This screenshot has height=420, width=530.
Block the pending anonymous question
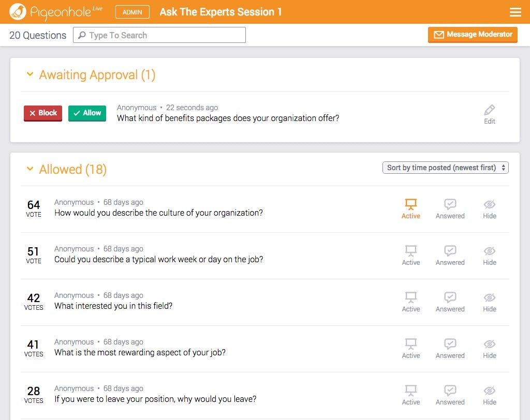pyautogui.click(x=42, y=113)
